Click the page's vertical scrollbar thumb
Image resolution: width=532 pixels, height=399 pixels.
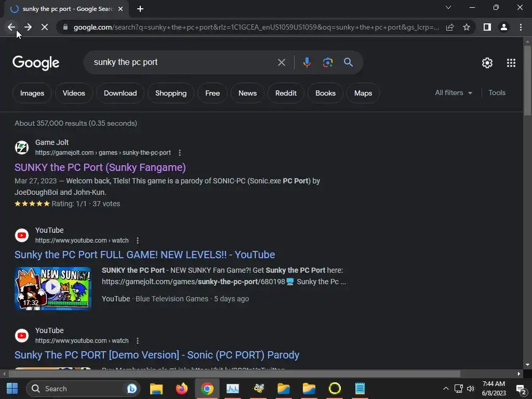527,81
